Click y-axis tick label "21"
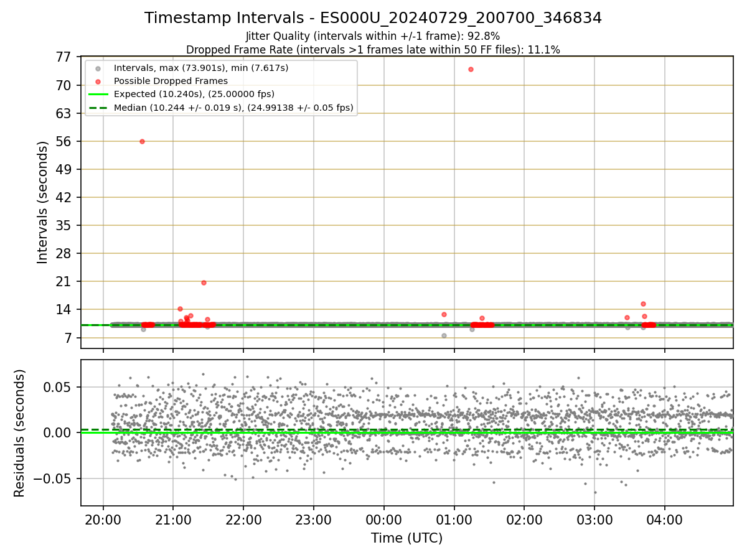747x560 pixels. [x=63, y=281]
